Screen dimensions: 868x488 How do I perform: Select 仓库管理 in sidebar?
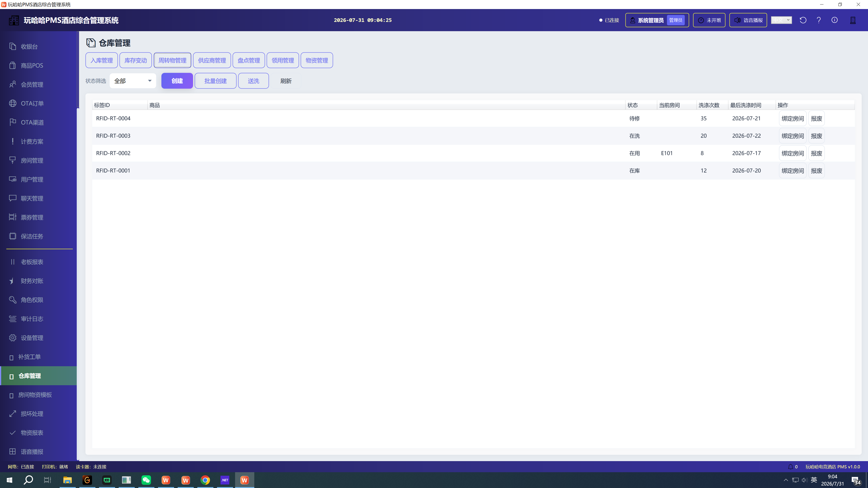point(38,376)
